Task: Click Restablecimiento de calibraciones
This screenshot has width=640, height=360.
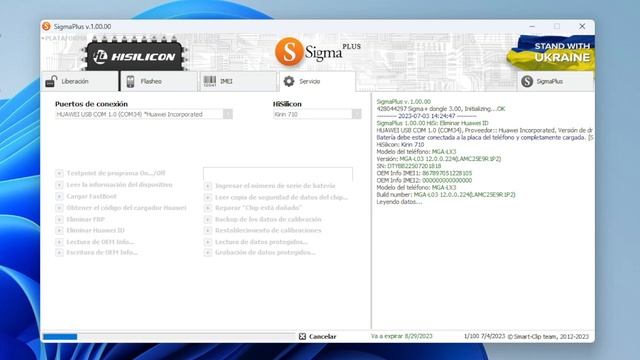Action: pos(262,230)
